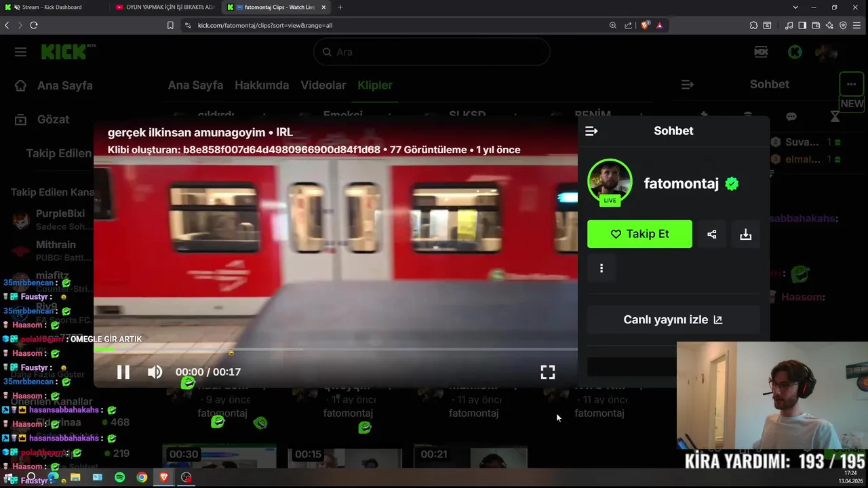Open the chat three-dot menu marked NEW
The height and width of the screenshot is (488, 868).
[851, 85]
